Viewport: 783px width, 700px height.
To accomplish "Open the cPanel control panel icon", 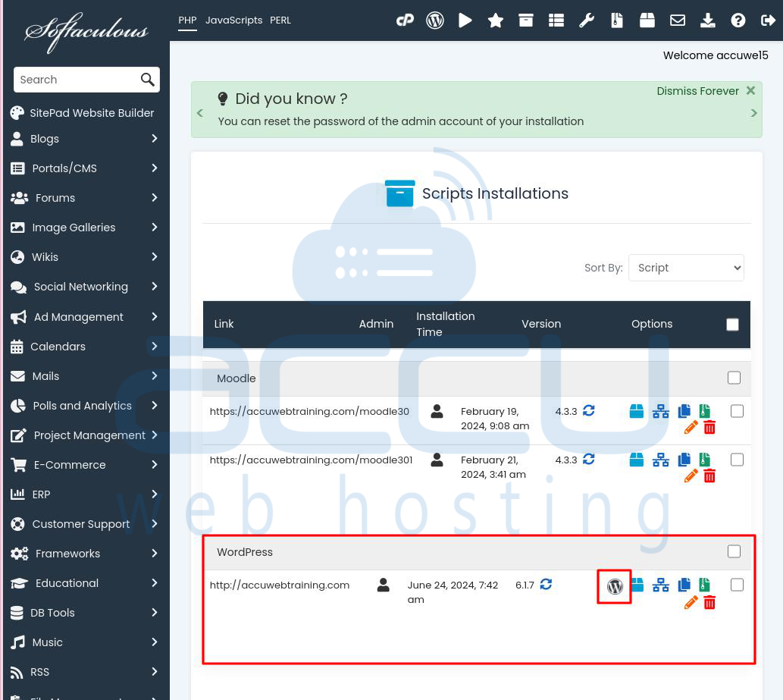I will [x=405, y=20].
